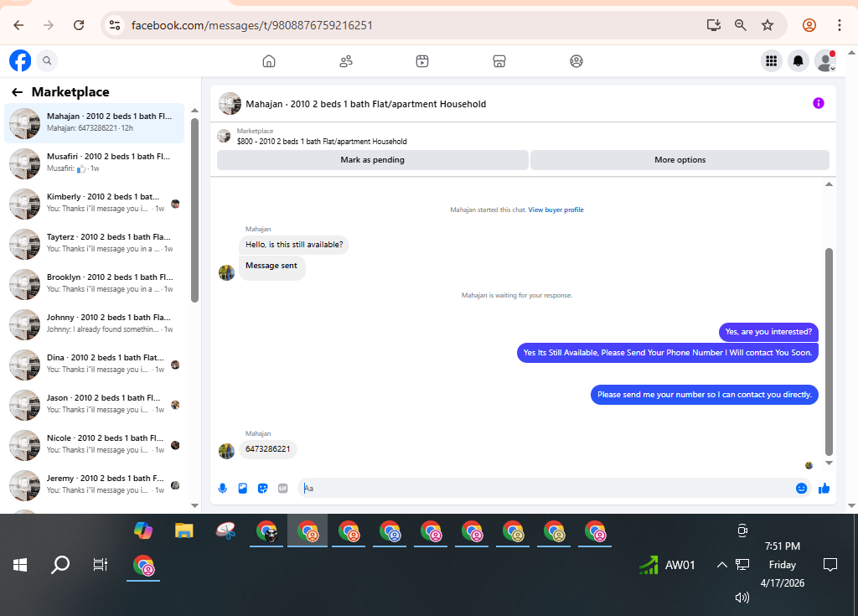Click the browser back arrow
This screenshot has height=616, width=858.
click(18, 25)
